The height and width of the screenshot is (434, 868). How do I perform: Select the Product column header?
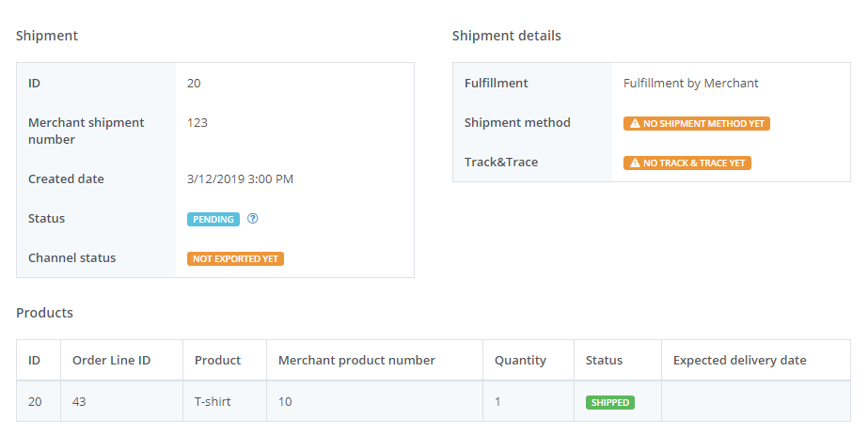click(217, 360)
